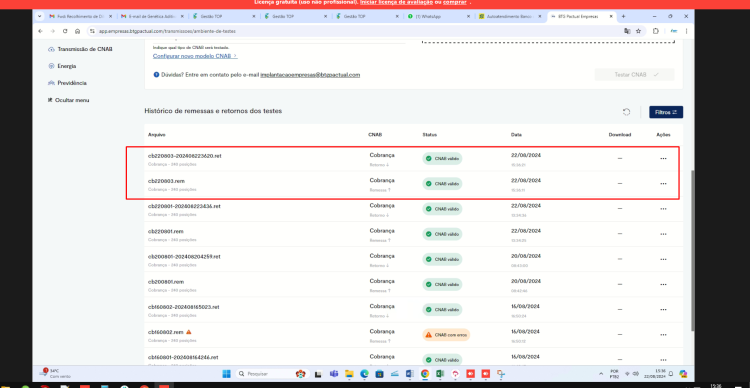The image size is (750, 388).
Task: Click the CNAB com erros status badge
Action: pos(446,334)
